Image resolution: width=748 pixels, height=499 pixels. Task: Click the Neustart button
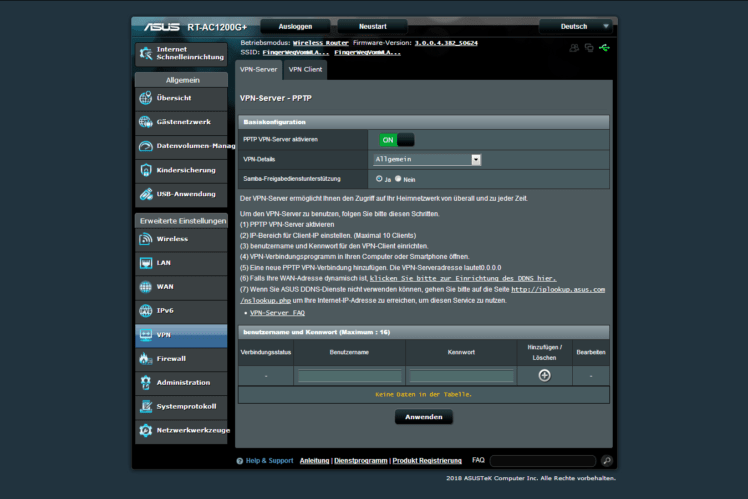coord(373,27)
